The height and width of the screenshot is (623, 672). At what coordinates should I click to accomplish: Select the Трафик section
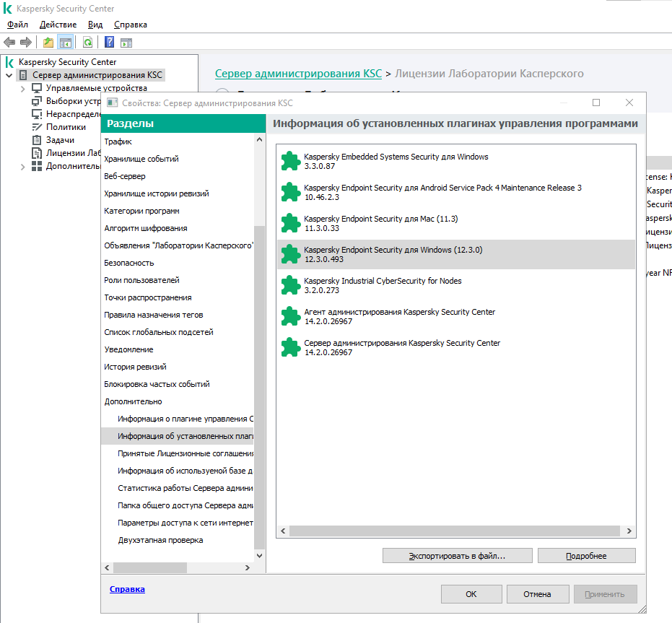(x=178, y=141)
